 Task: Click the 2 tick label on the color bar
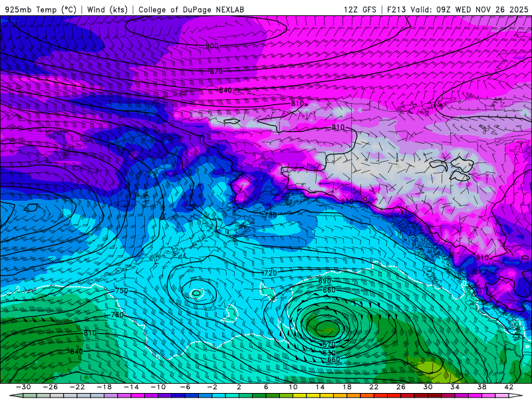(239, 387)
